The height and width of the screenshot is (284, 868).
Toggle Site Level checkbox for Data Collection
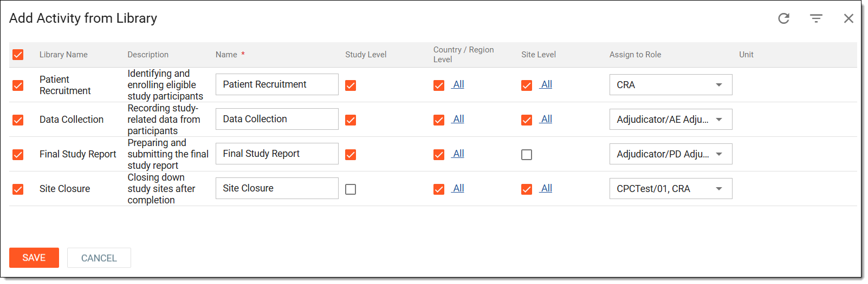527,120
